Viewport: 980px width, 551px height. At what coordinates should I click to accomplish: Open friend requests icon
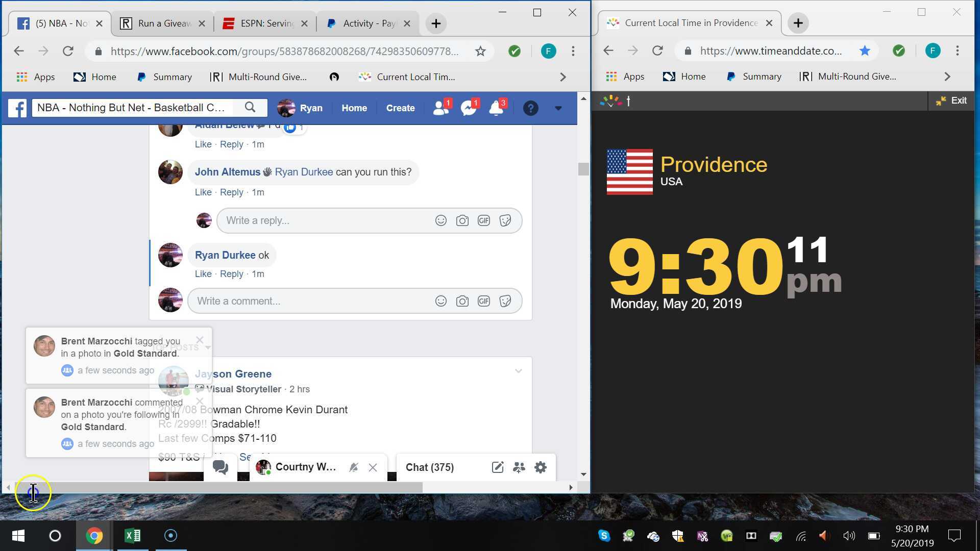[440, 108]
